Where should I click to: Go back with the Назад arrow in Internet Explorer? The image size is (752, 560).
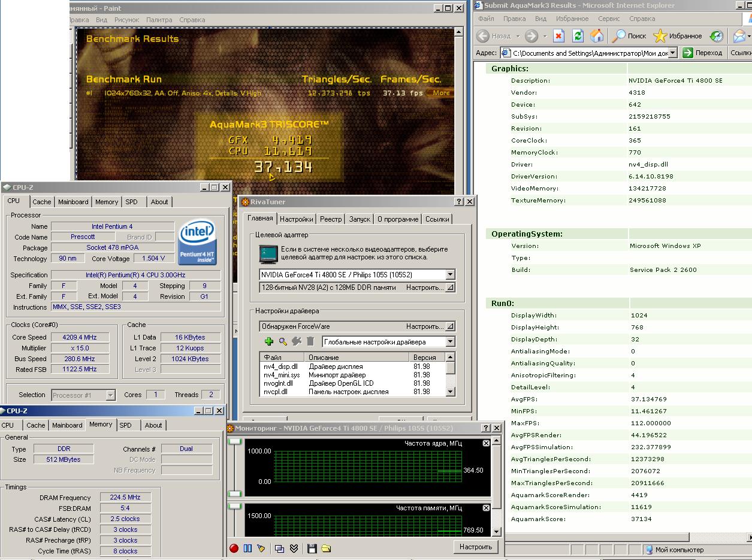coord(484,36)
